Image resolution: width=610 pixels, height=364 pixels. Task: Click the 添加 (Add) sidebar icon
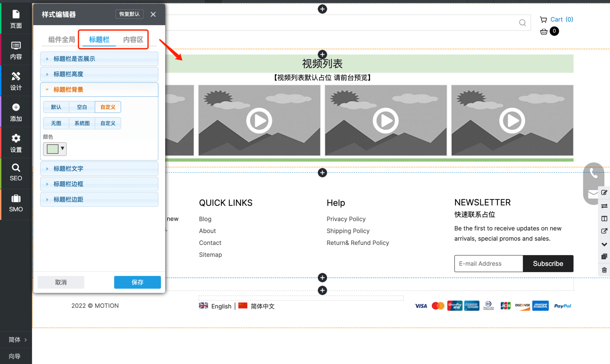click(16, 112)
